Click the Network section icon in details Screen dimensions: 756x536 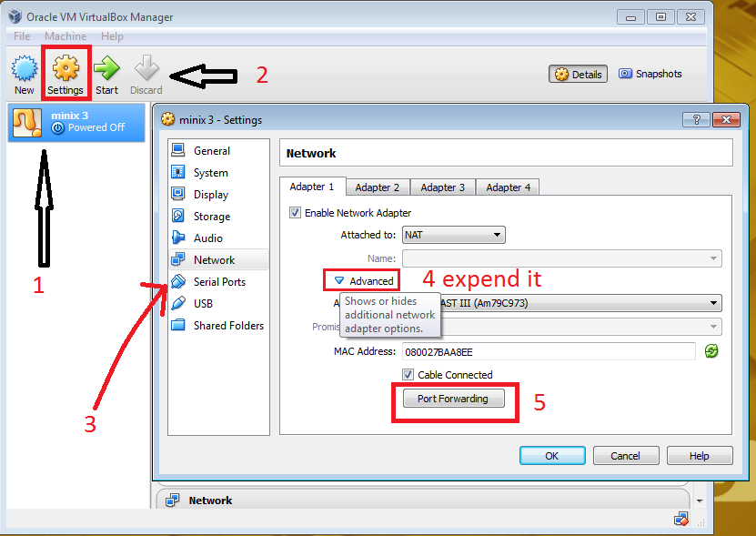click(172, 501)
